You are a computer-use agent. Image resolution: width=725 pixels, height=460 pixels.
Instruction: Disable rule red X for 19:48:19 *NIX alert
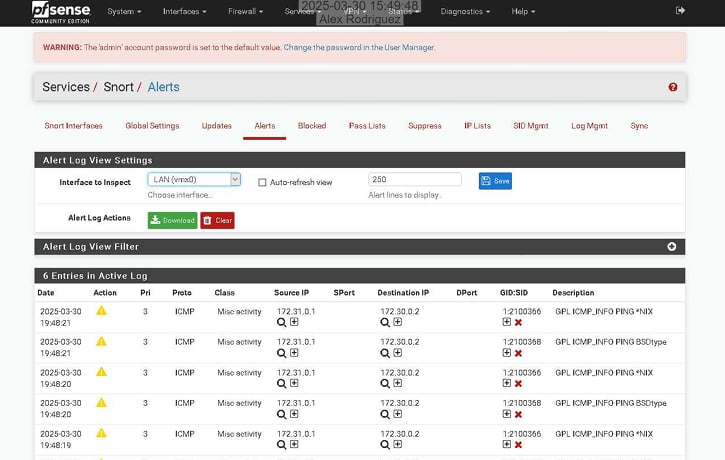coord(518,445)
